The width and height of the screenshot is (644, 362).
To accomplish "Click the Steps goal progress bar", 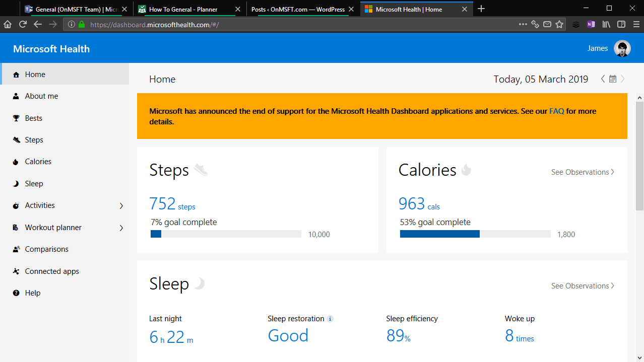I will pos(226,234).
